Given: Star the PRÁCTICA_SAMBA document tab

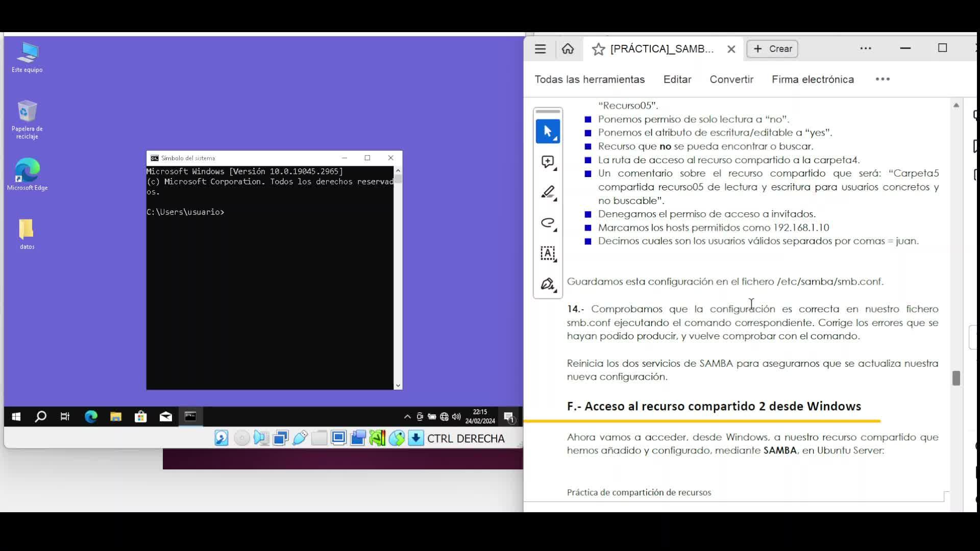Looking at the screenshot, I should click(598, 49).
